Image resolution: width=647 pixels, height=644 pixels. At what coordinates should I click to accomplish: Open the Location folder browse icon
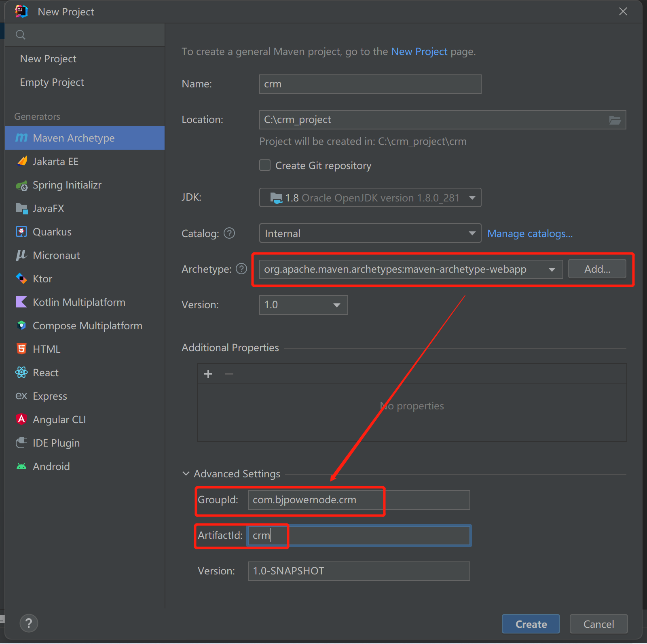[x=615, y=120]
